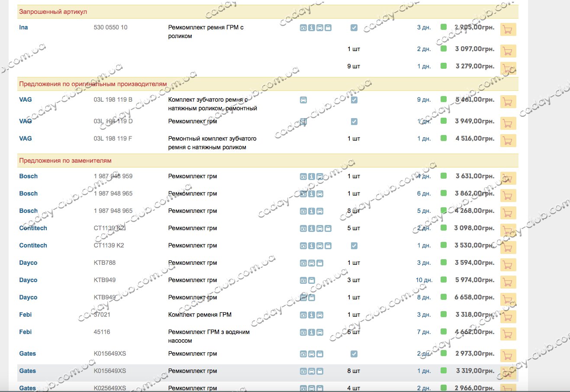Click 'Ремкомплект ГРМ з водяним насосом' description
This screenshot has height=392, width=570.
click(209, 336)
